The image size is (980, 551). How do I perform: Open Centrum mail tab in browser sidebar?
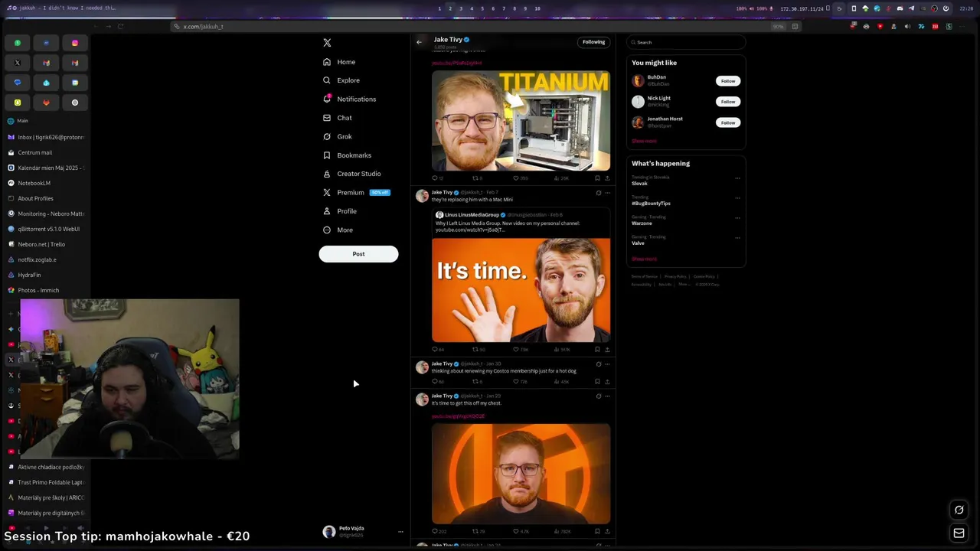(46, 152)
